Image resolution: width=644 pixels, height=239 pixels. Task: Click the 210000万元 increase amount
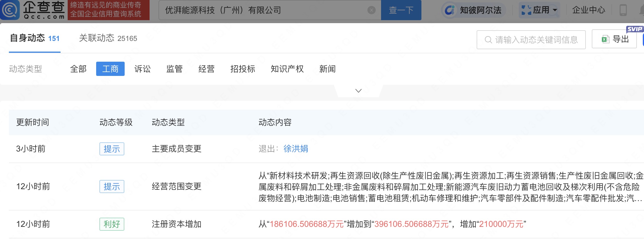point(501,224)
